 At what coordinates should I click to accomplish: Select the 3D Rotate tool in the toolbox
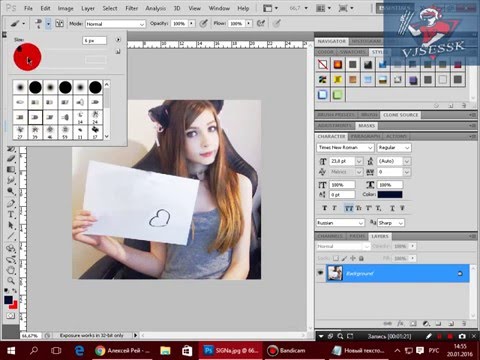[11, 248]
